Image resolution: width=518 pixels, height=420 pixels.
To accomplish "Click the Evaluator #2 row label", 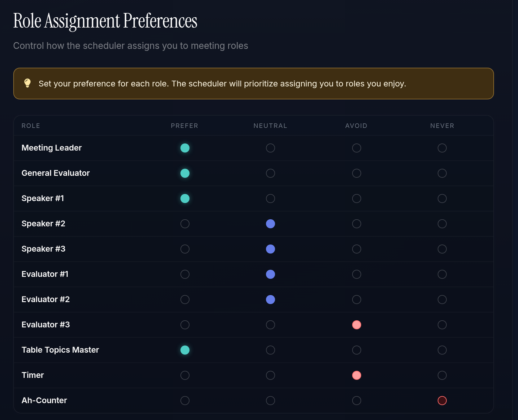I will (46, 299).
